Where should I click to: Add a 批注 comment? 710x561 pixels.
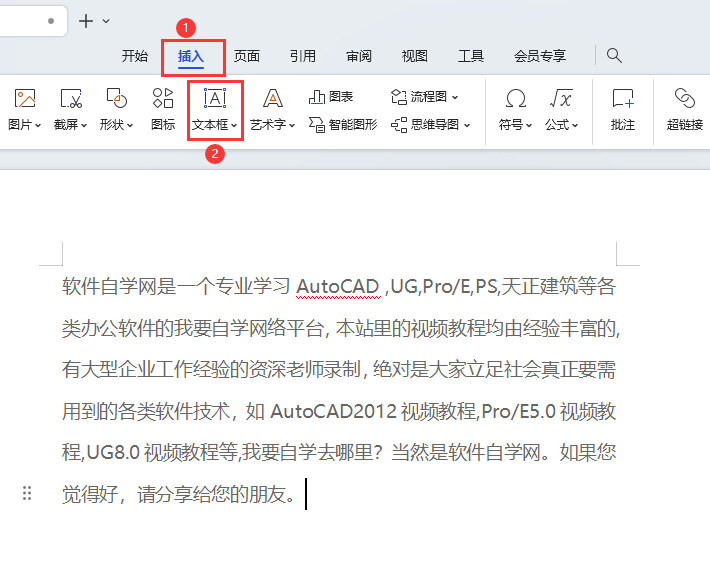(x=623, y=109)
